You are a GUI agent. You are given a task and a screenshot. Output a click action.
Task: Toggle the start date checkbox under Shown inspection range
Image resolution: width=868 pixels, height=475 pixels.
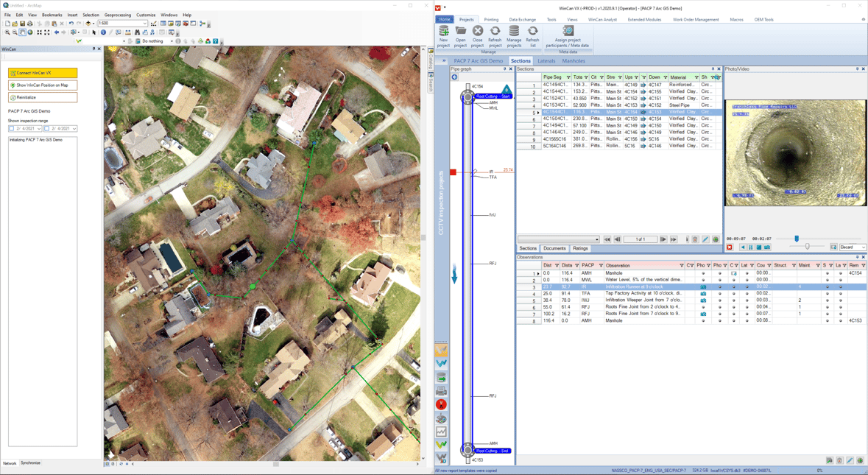[12, 128]
